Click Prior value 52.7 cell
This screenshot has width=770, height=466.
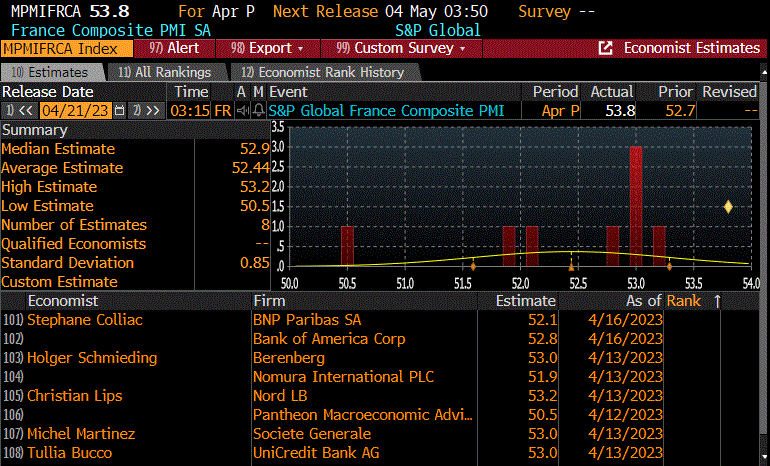pos(680,110)
